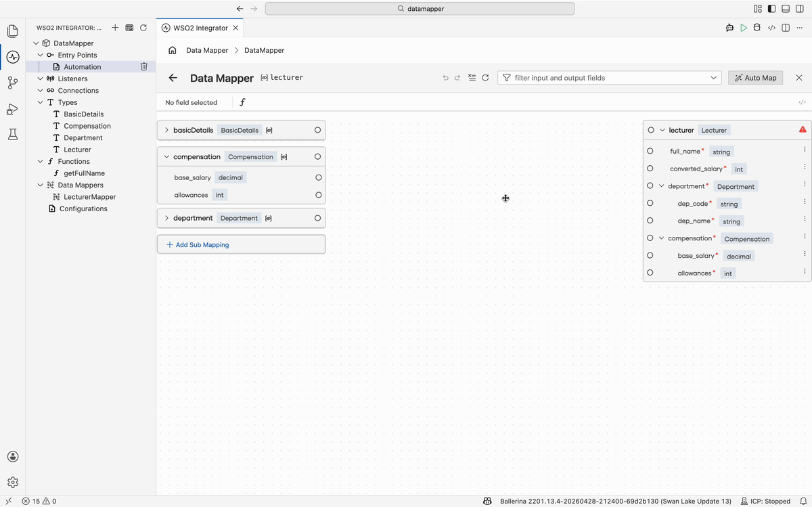Click Add Sub Mapping
812x507 pixels.
click(x=241, y=244)
